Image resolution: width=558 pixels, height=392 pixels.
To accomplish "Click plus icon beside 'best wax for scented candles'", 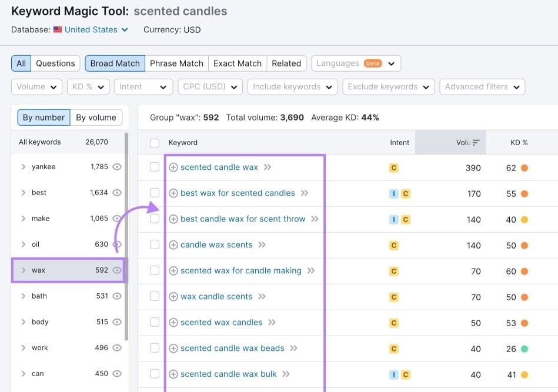I will tap(173, 193).
